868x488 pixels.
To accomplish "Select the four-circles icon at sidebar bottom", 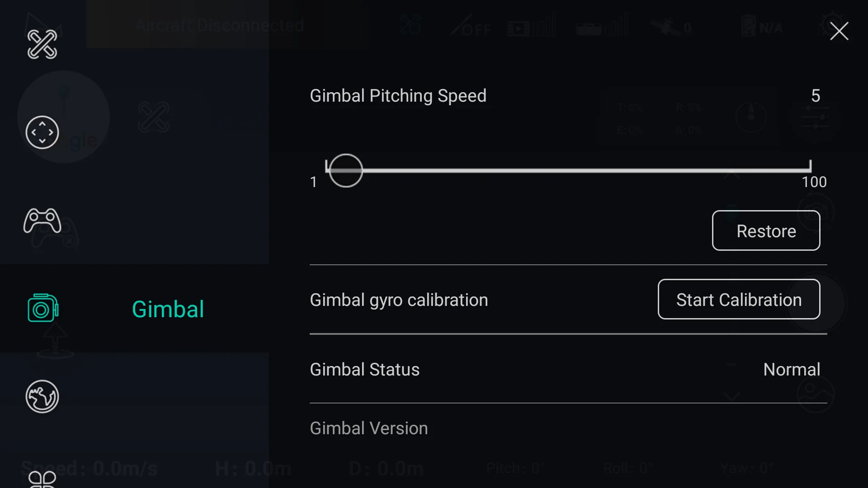I will (x=42, y=479).
